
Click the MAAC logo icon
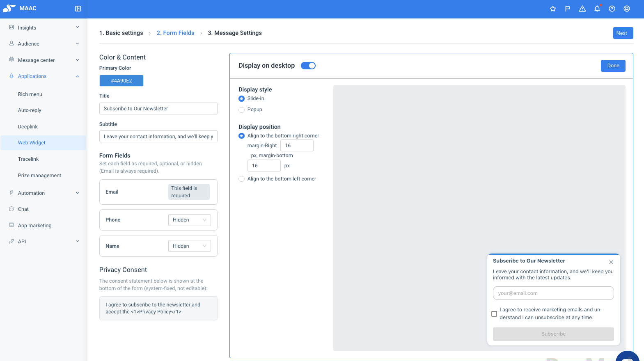coord(9,8)
